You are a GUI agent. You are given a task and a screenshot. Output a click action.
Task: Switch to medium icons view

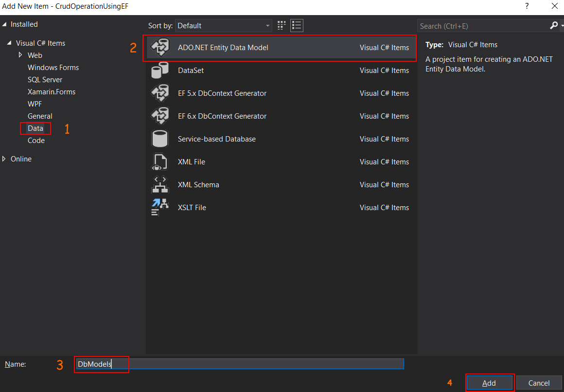pos(281,25)
